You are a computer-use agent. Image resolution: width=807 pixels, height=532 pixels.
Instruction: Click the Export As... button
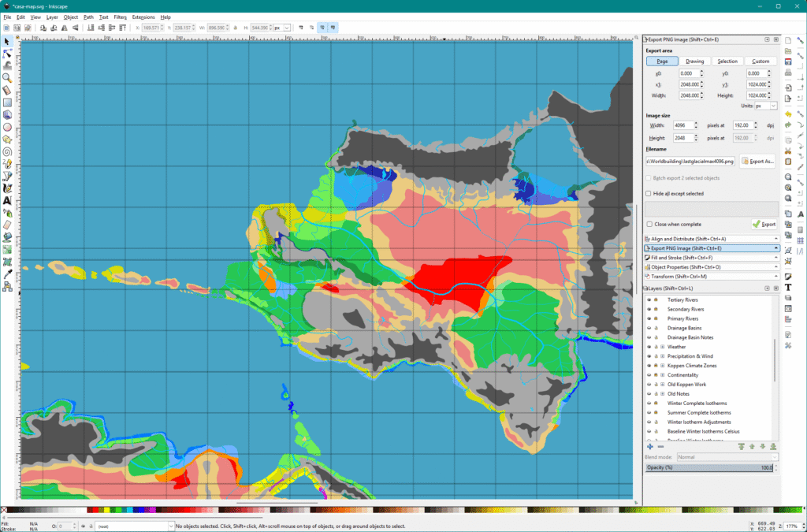(757, 161)
